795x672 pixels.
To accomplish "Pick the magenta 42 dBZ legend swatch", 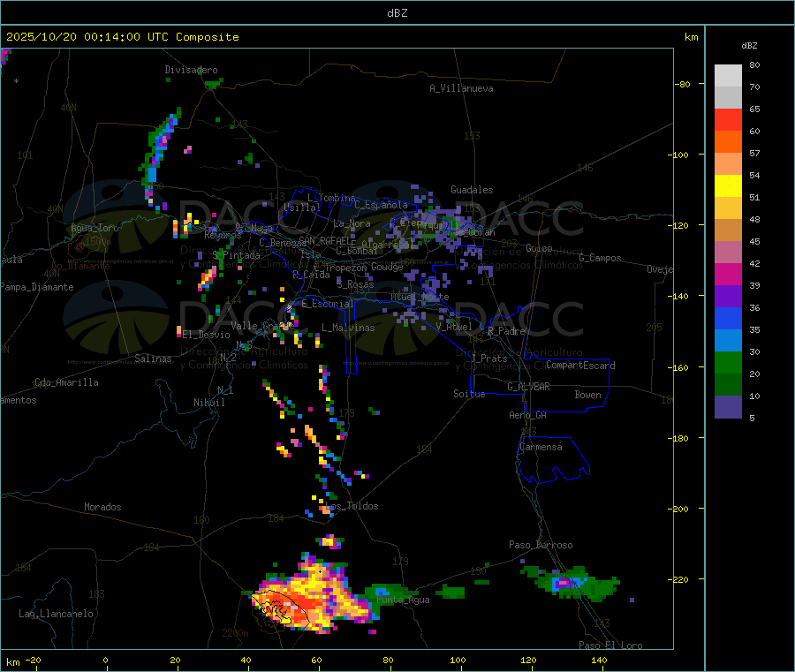I will [x=728, y=274].
